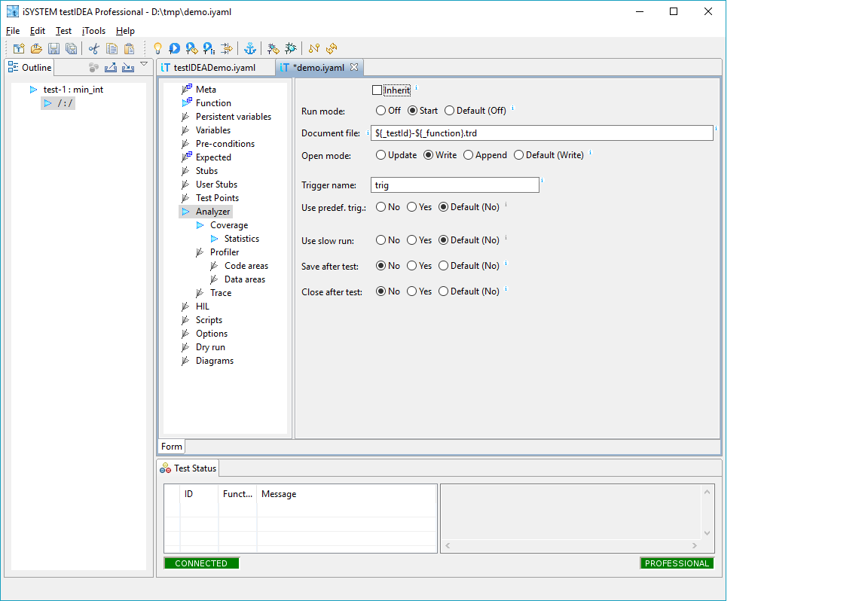868x601 pixels.
Task: Close the demo.iyaml editor tab
Action: point(354,67)
